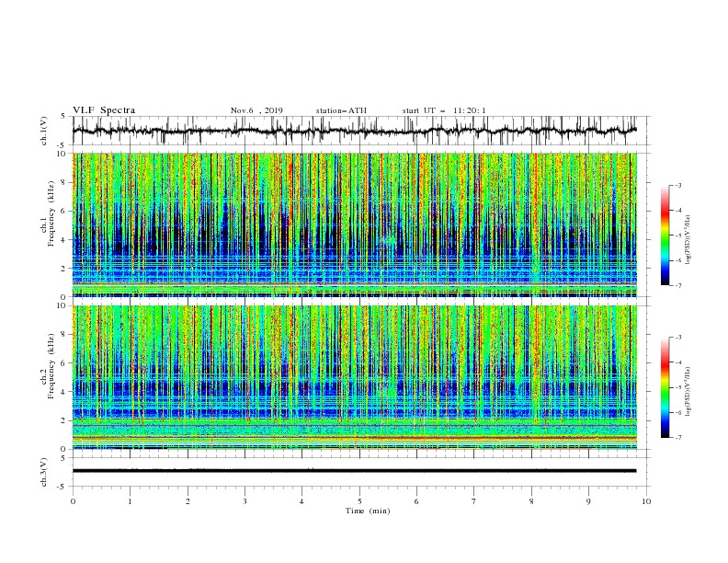Click the upper color bar's log(PSD) label
The image size is (728, 563).
click(688, 240)
